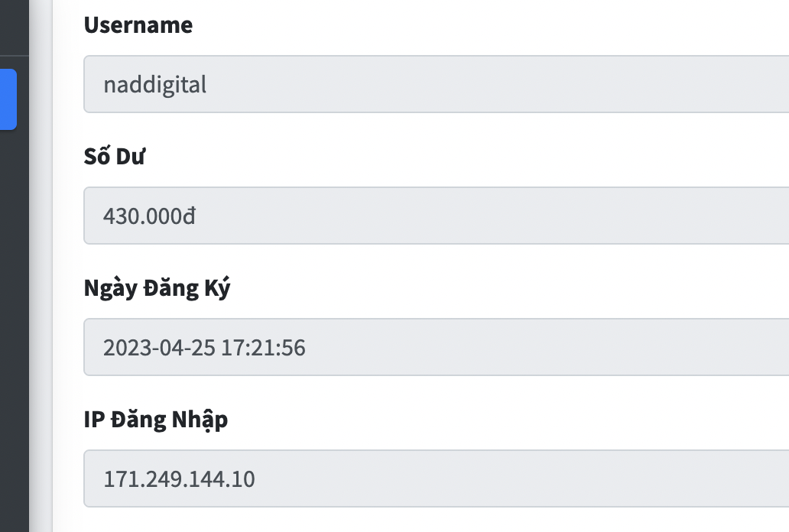Click empty space after "430.000đ" in balance field

497,216
